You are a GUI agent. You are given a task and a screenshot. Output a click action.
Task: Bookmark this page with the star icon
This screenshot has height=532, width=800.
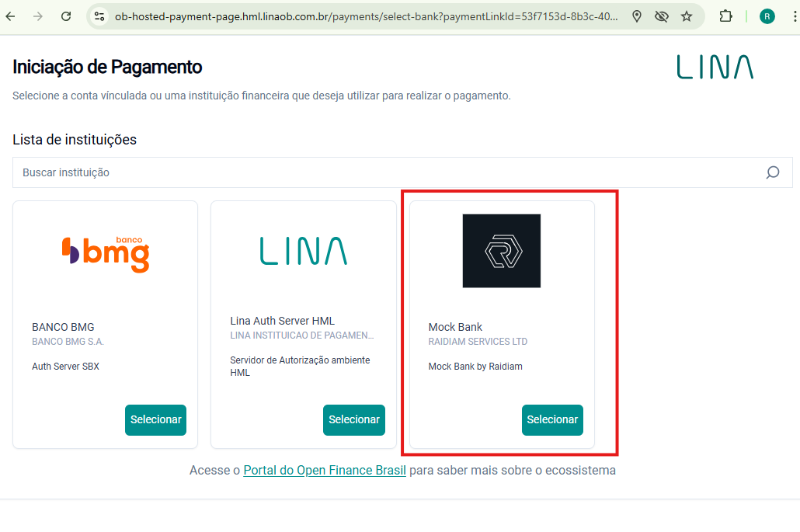click(x=687, y=16)
